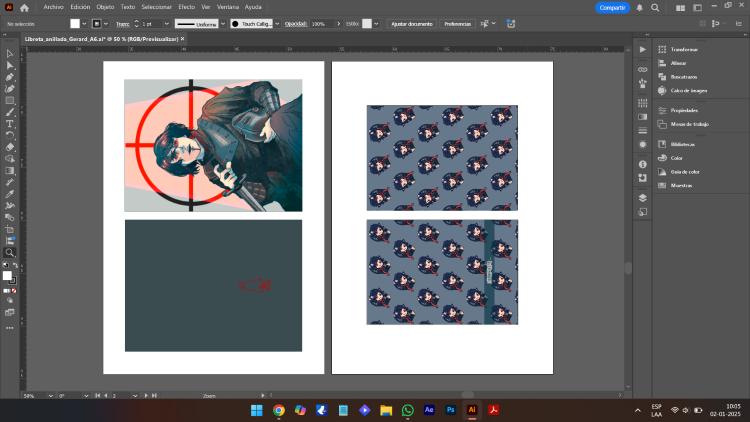Click the fill color swatch in control bar
Screen dimensions: 750x422
pos(75,24)
